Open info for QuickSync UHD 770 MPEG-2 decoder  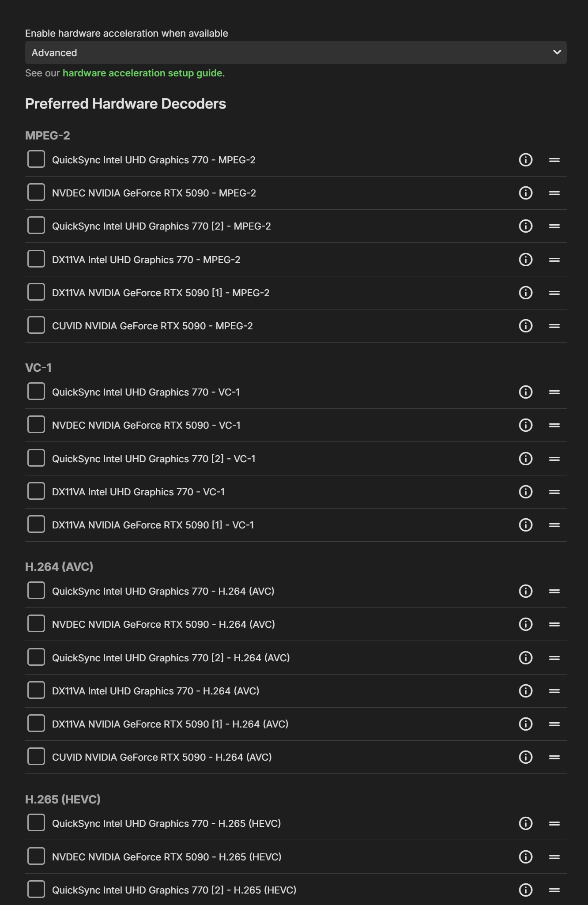(x=525, y=160)
